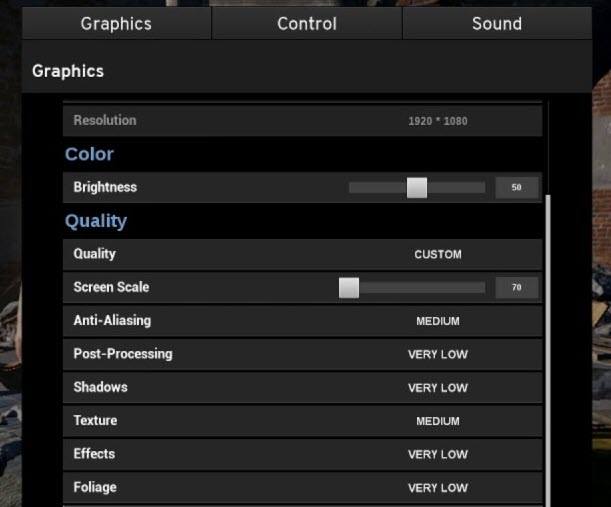This screenshot has width=611, height=507.
Task: Change the Post-Processing VERY LOW setting
Action: point(437,354)
